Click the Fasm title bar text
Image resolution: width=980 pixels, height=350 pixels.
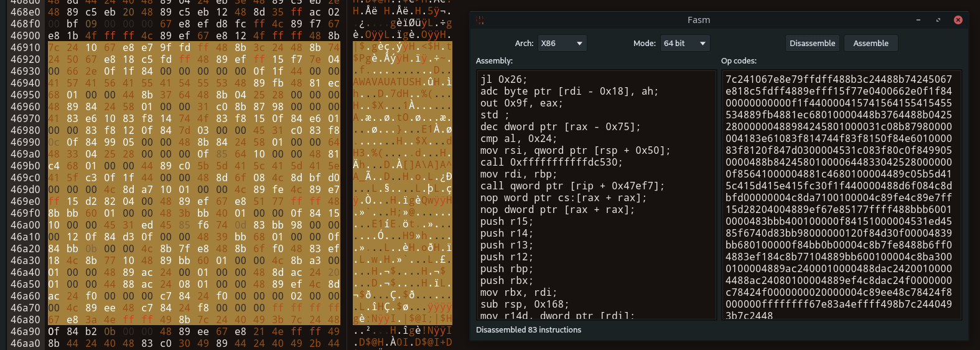pos(698,20)
